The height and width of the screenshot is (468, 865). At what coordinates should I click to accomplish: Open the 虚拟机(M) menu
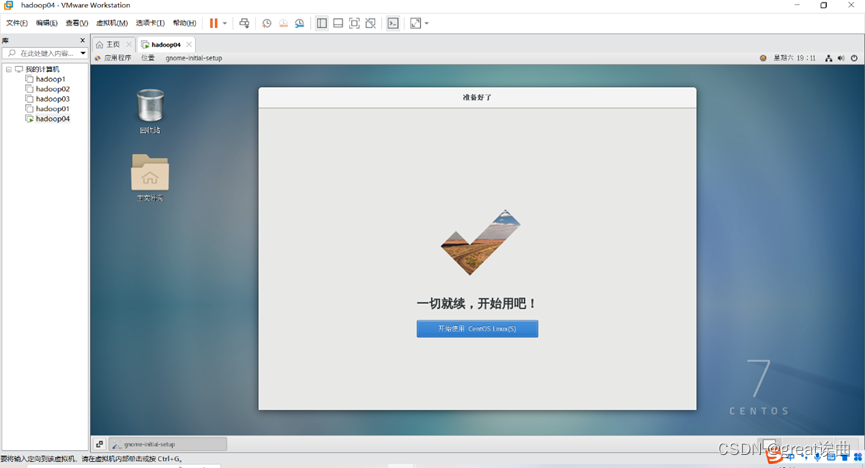pos(112,23)
